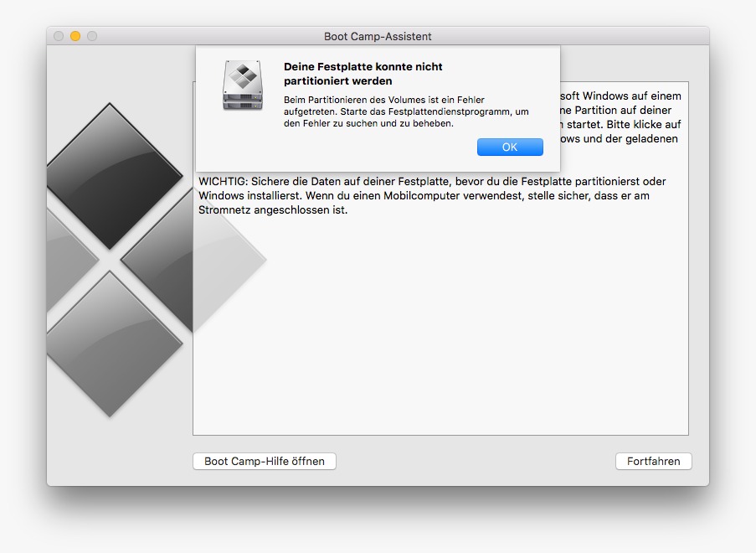Open Boot Camp-Hilfe öffnen button
Screen dimensions: 756x553
(x=265, y=462)
